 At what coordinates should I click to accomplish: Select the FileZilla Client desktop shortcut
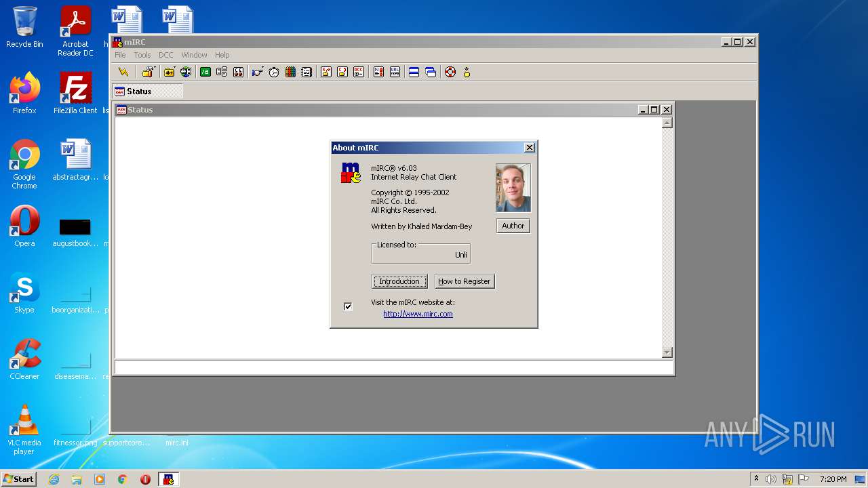pos(75,94)
